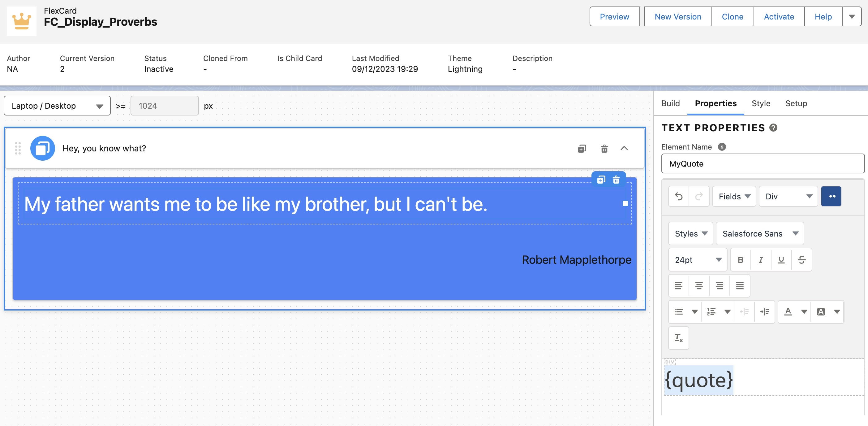868x426 pixels.
Task: Click the Preview button
Action: coord(614,16)
